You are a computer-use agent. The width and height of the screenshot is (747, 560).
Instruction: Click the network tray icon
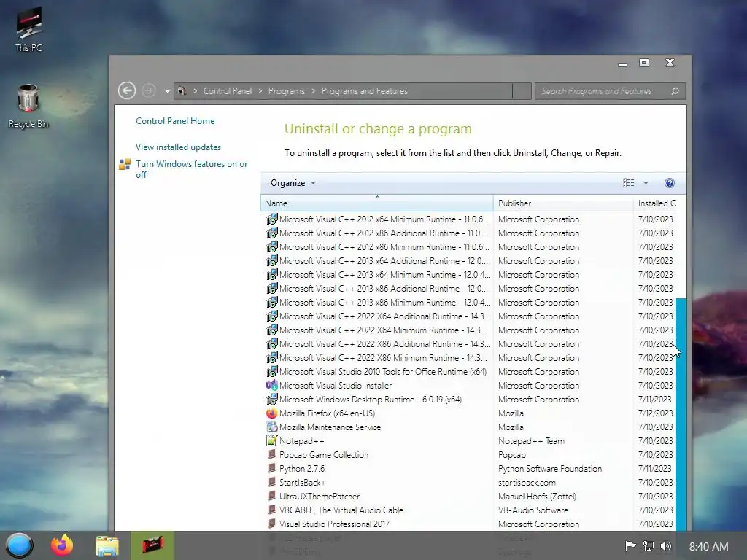tap(649, 546)
